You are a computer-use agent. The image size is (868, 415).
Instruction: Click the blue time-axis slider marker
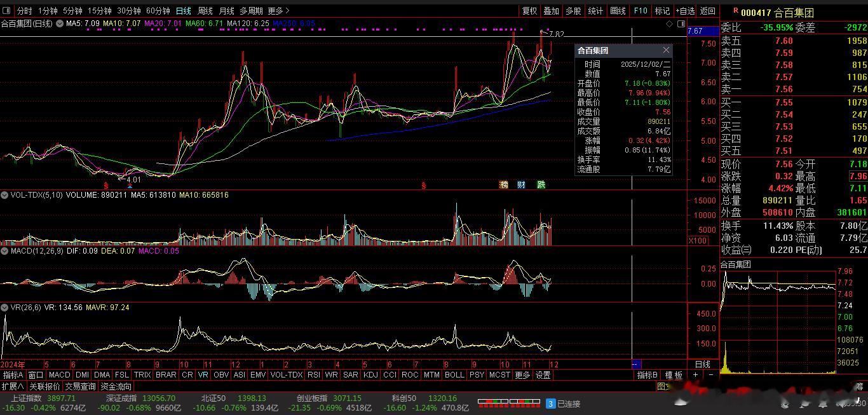click(x=636, y=364)
